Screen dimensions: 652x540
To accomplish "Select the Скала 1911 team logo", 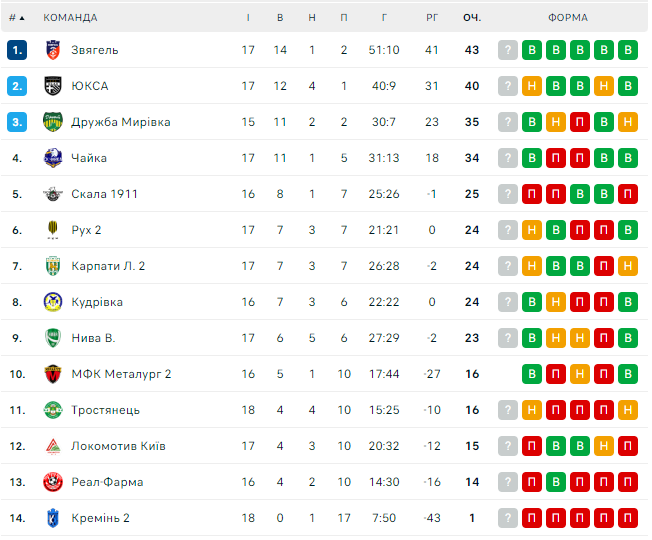I will tap(53, 194).
